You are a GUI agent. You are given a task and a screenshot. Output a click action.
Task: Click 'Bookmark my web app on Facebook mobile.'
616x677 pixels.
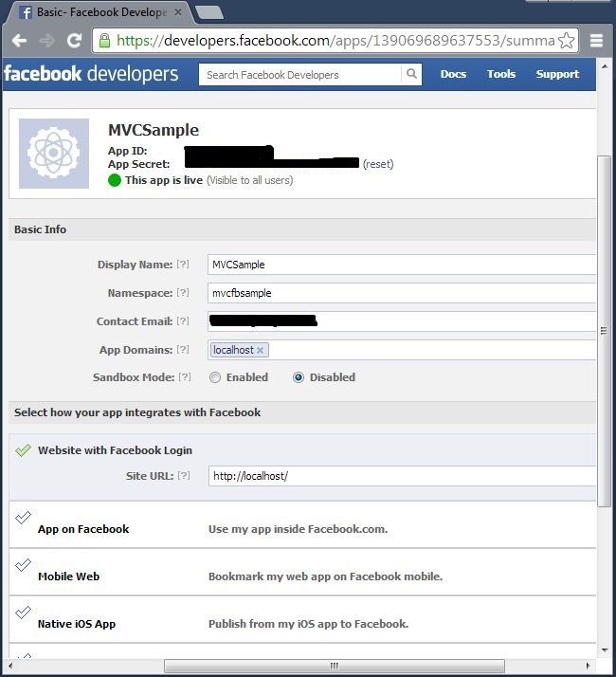coord(325,576)
